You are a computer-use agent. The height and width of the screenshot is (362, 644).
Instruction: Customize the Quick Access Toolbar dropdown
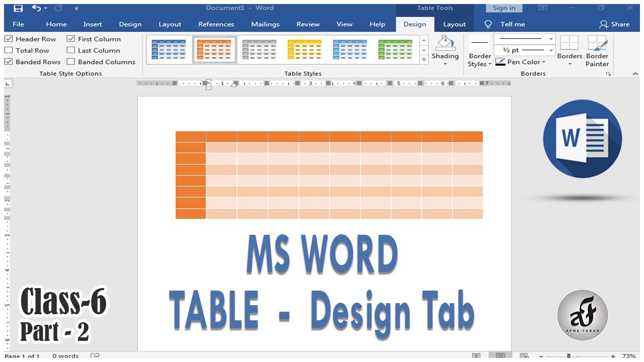(76, 9)
